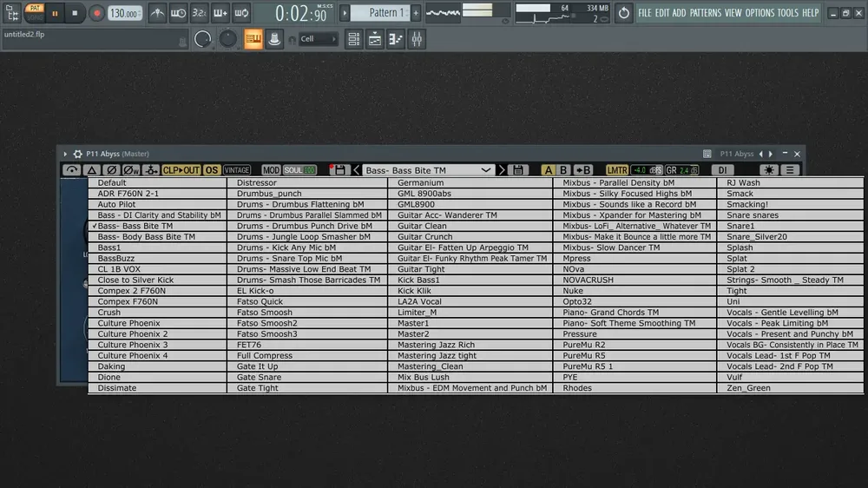Image resolution: width=868 pixels, height=488 pixels.
Task: Click the sidechain routing icon
Action: [x=150, y=170]
